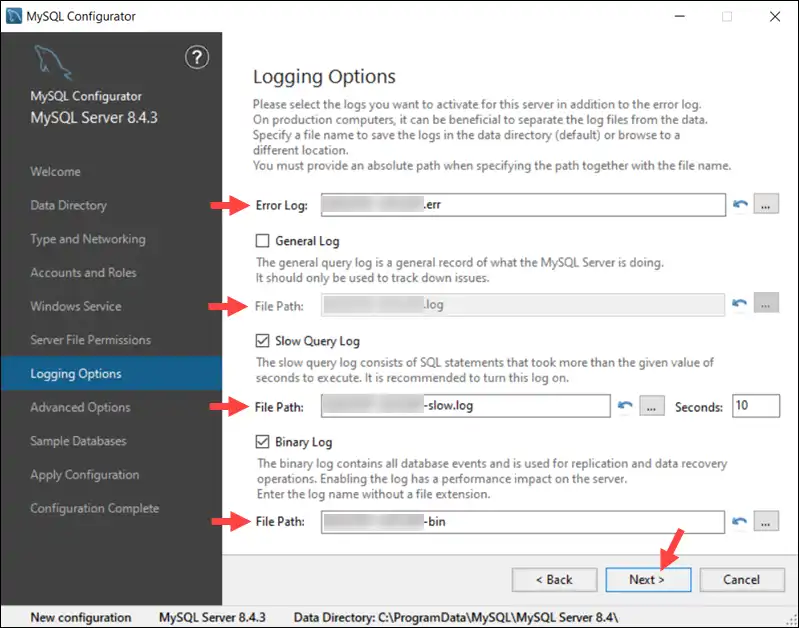The image size is (799, 628).
Task: Browse for Binary Log file path
Action: click(766, 521)
